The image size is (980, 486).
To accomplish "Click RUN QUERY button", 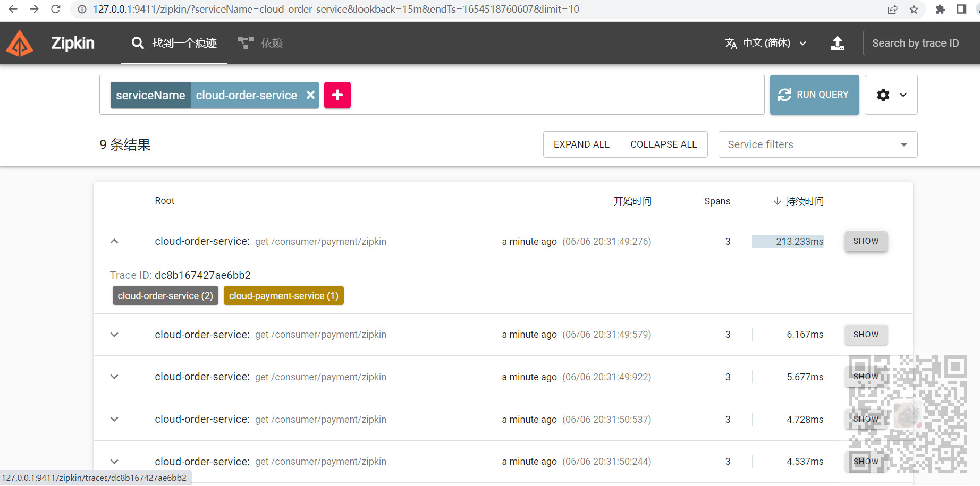I will (815, 95).
